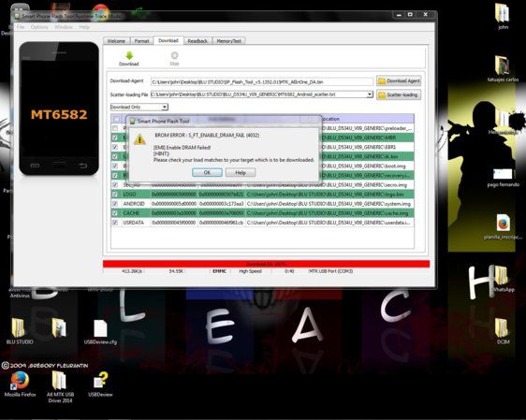Toggle the USRDATA partition checkbox
The width and height of the screenshot is (526, 420).
coord(115,223)
